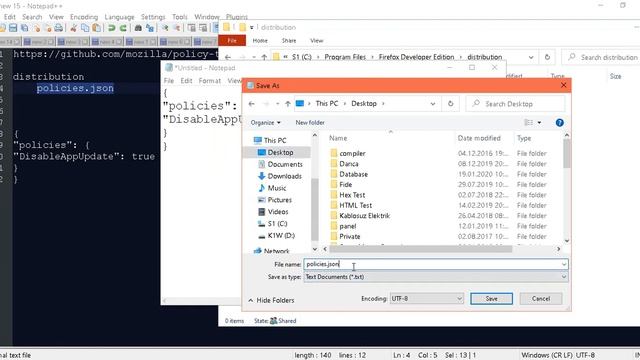640x360 pixels.
Task: Open recent locations dropdown in Save As
Action: tap(278, 104)
